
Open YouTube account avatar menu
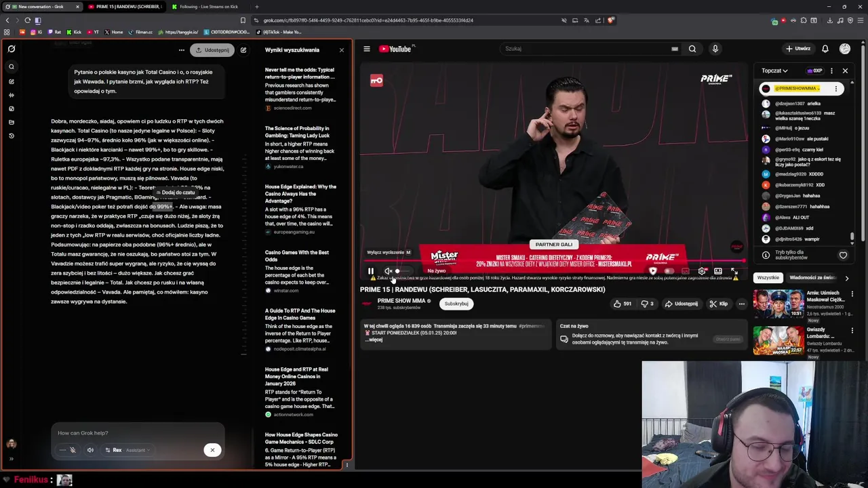[845, 49]
